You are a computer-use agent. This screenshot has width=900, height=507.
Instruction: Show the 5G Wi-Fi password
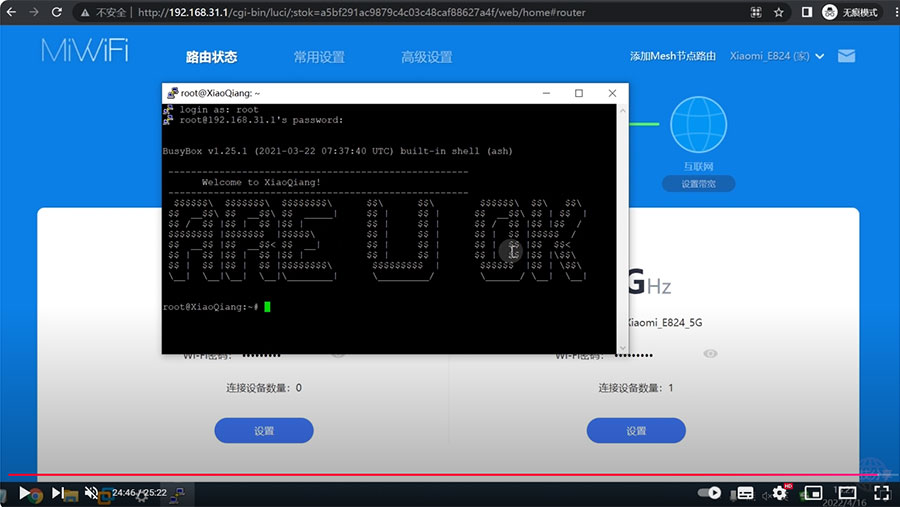(x=710, y=354)
